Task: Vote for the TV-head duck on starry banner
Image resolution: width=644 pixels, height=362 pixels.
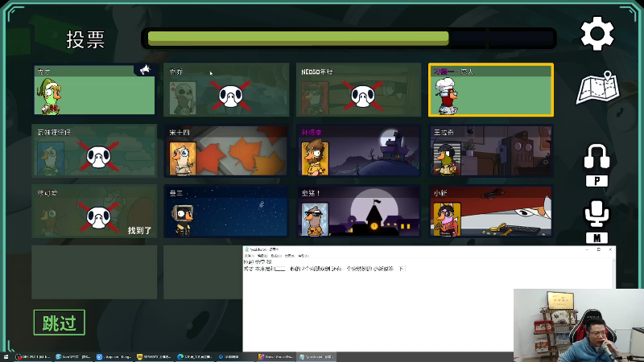Action: pos(226,212)
